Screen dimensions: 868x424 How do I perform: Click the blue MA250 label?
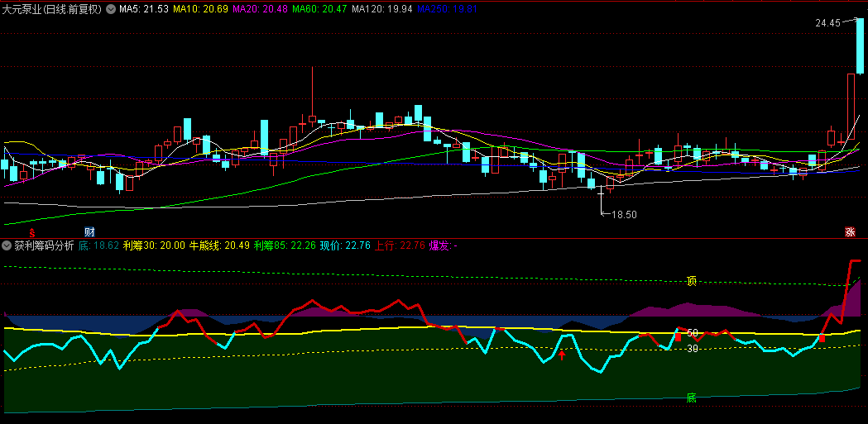(447, 9)
